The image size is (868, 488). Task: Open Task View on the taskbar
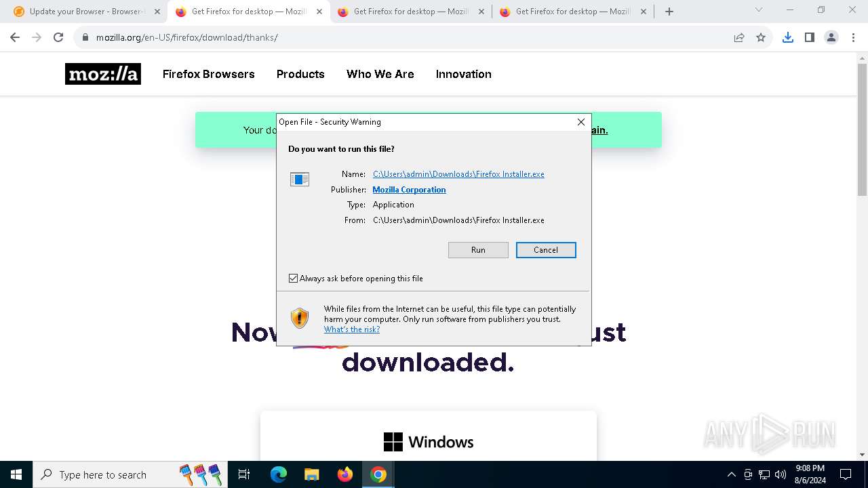pyautogui.click(x=245, y=474)
